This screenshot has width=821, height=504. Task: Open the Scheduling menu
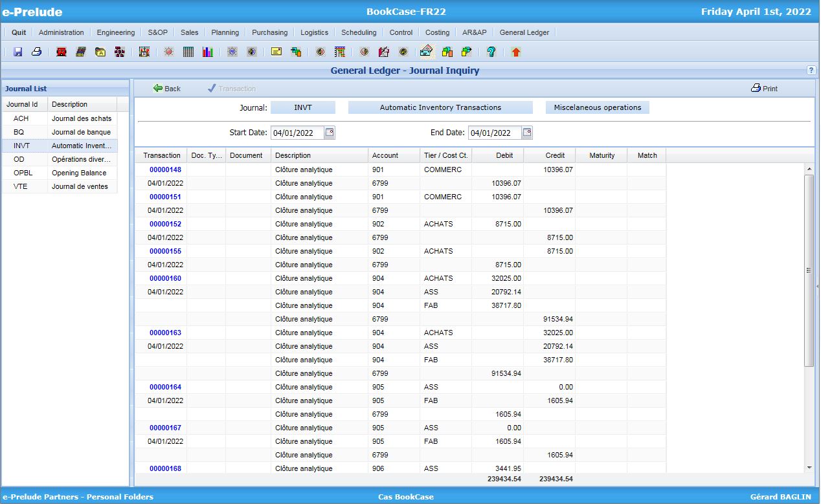click(x=358, y=32)
